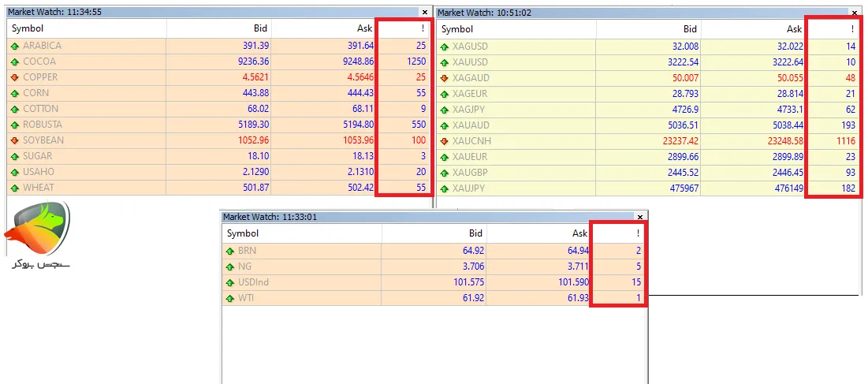868x384 pixels.
Task: Select the USDInd symbol row
Action: 255,282
